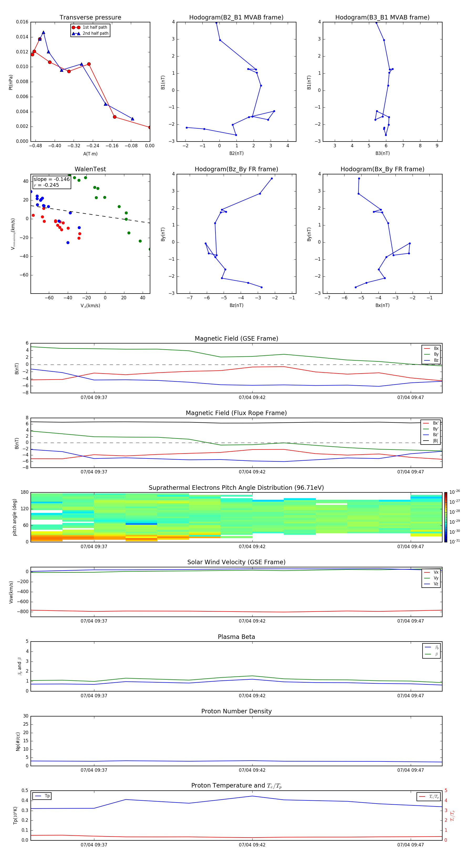The image size is (473, 868).
Task: Click the 'Bx(nT)' x-axis label
Action: pos(382,305)
